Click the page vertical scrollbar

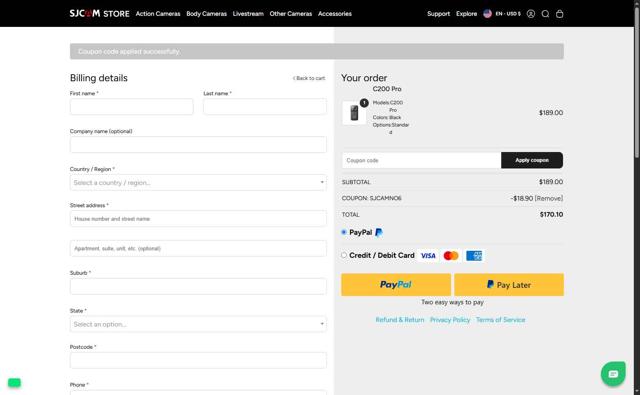coord(636,82)
